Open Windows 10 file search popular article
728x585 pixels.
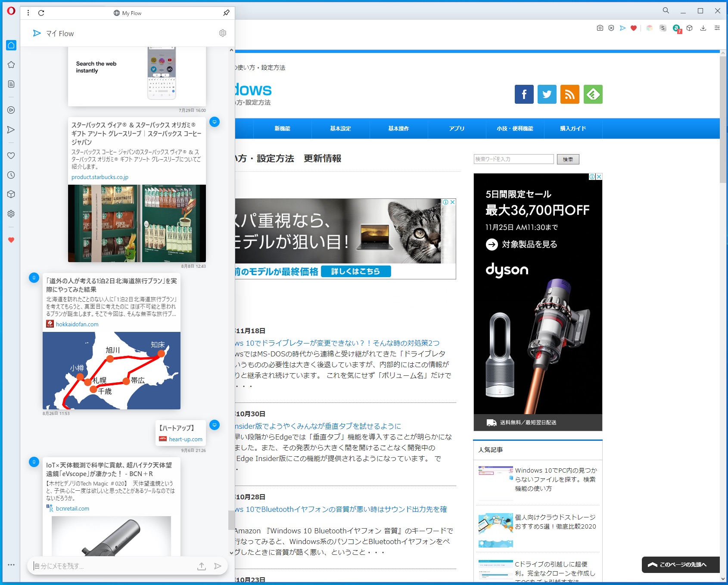pos(556,480)
